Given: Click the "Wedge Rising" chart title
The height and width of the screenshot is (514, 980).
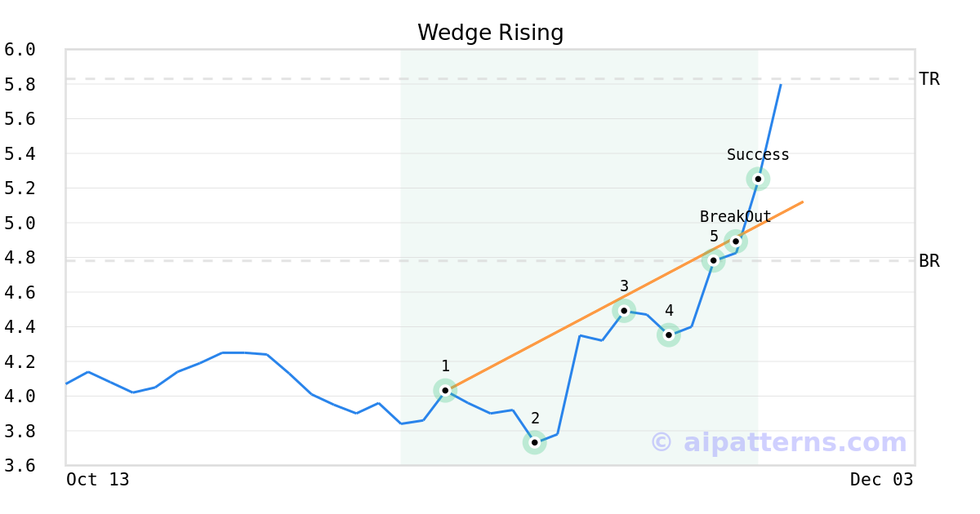Looking at the screenshot, I should (490, 33).
